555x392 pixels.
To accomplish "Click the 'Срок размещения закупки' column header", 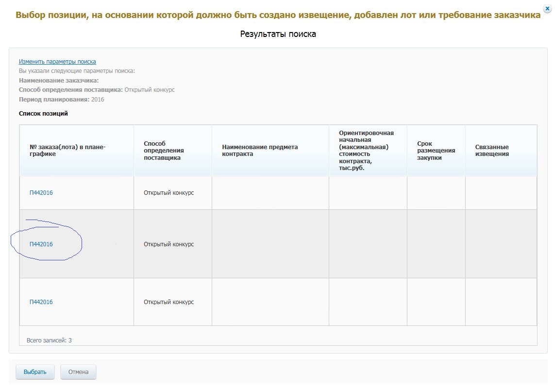I will tap(436, 151).
